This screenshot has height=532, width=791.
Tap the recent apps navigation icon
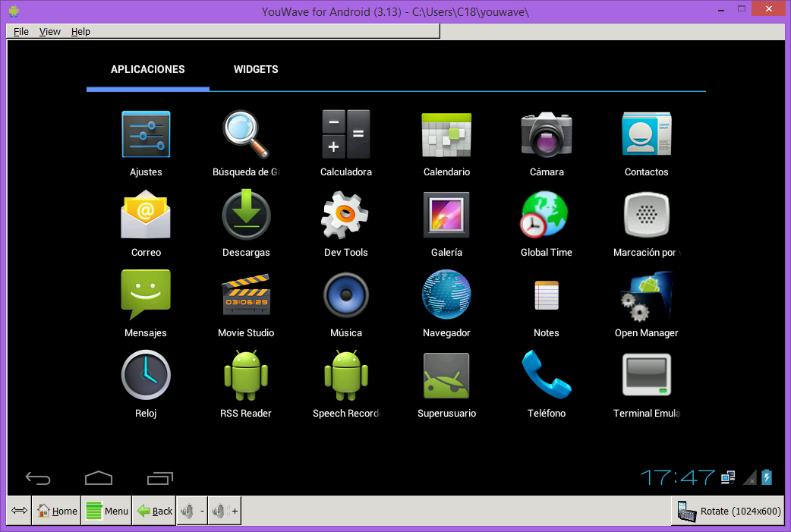click(159, 477)
